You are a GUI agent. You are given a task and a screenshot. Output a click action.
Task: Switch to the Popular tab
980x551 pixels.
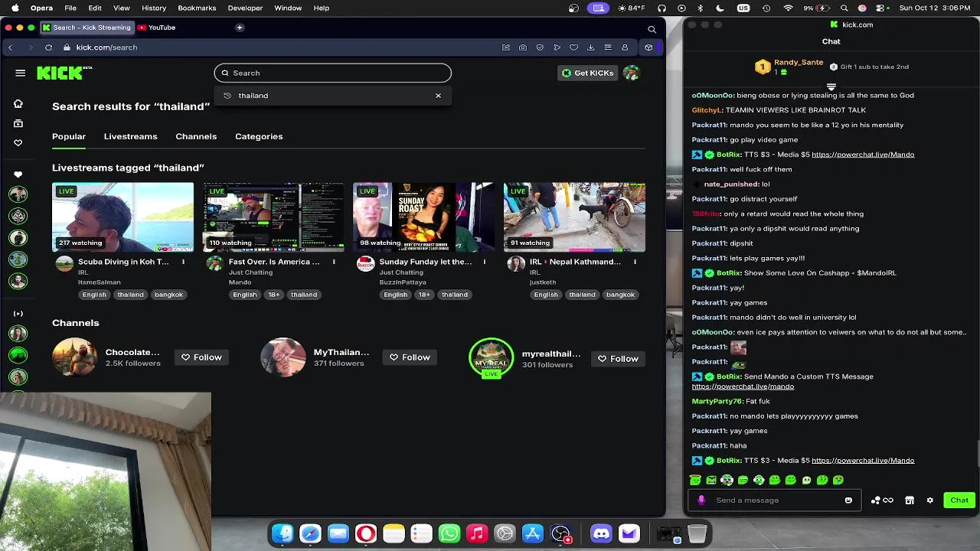[69, 136]
